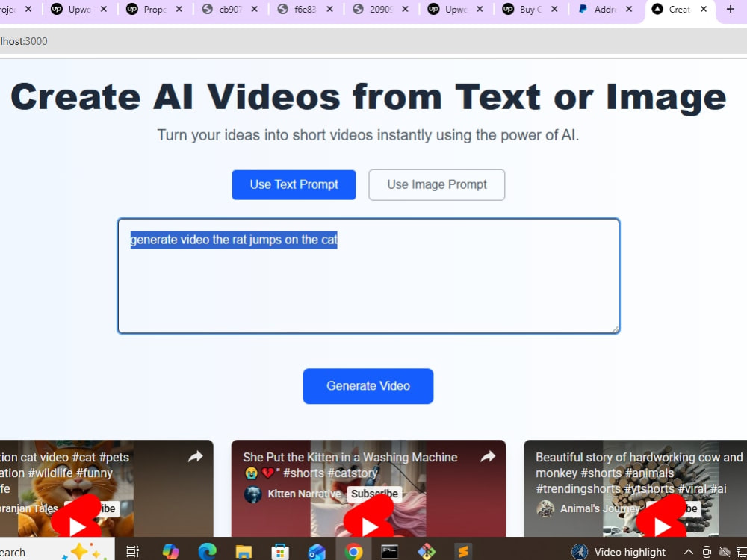Share the '#cat #pets' video
747x560 pixels.
point(195,457)
